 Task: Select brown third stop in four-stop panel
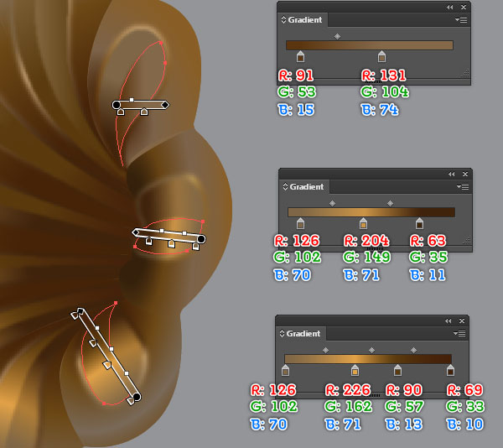397,370
